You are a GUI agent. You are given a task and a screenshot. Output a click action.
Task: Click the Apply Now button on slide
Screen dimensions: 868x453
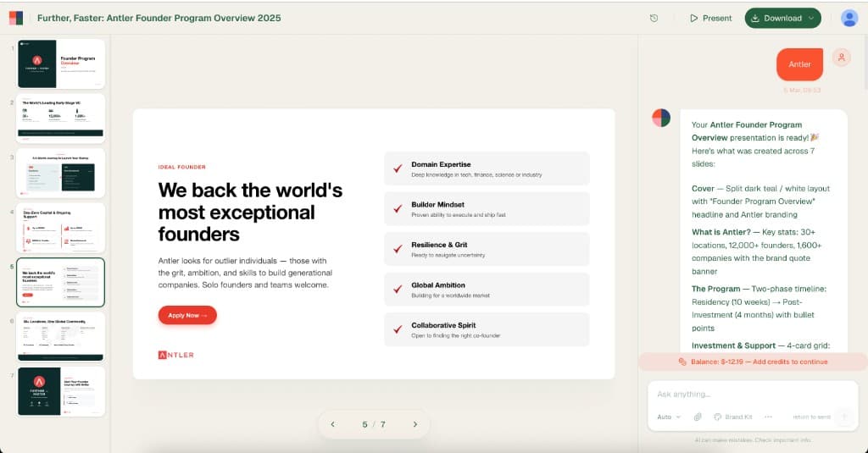coord(187,315)
